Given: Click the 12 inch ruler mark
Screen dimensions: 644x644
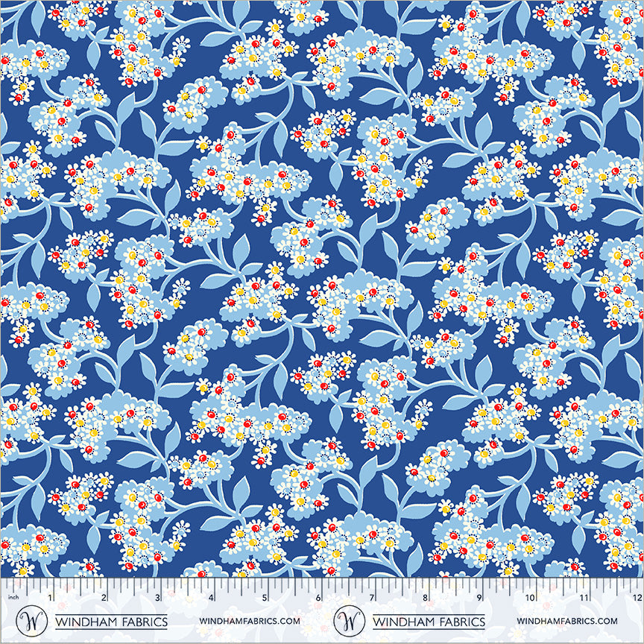Looking at the screenshot, I should click(638, 597).
